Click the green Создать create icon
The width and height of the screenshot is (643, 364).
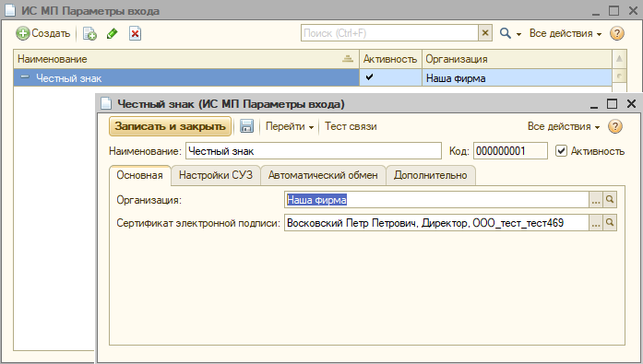point(23,33)
